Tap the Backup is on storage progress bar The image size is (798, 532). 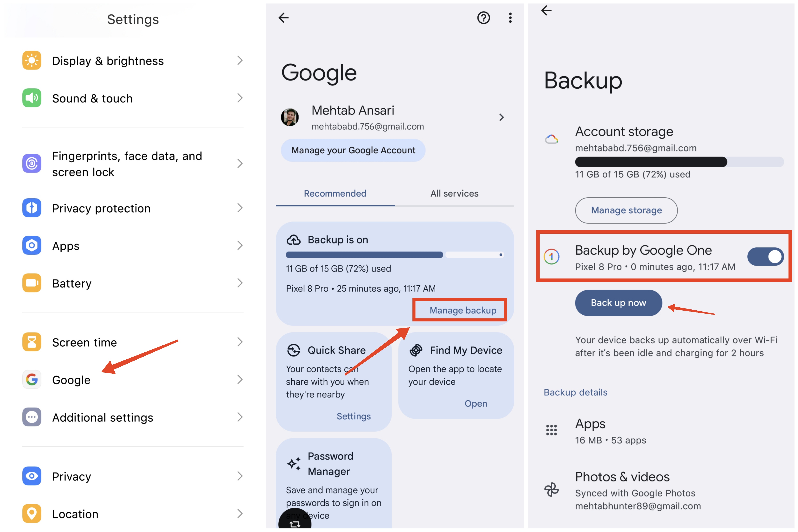395,255
